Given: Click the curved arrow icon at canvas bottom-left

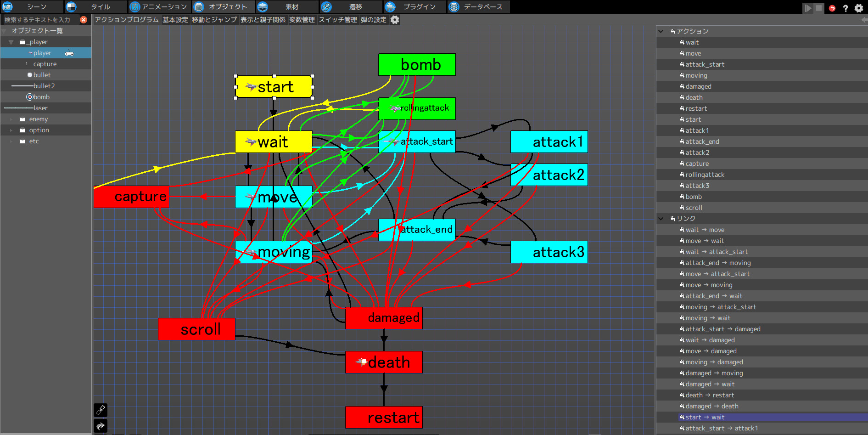Looking at the screenshot, I should point(101,426).
